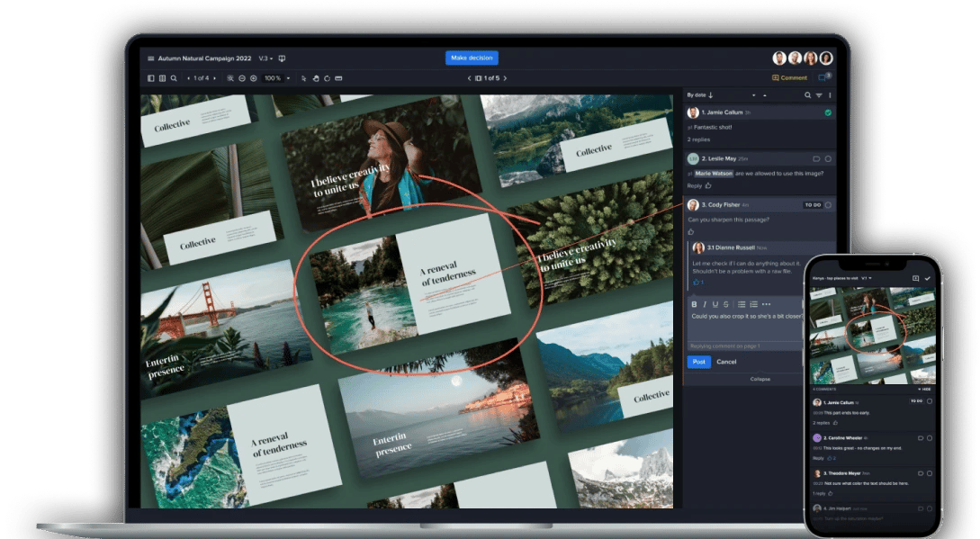980x539 pixels.
Task: Search comments with the panel magnifier icon
Action: [x=807, y=95]
